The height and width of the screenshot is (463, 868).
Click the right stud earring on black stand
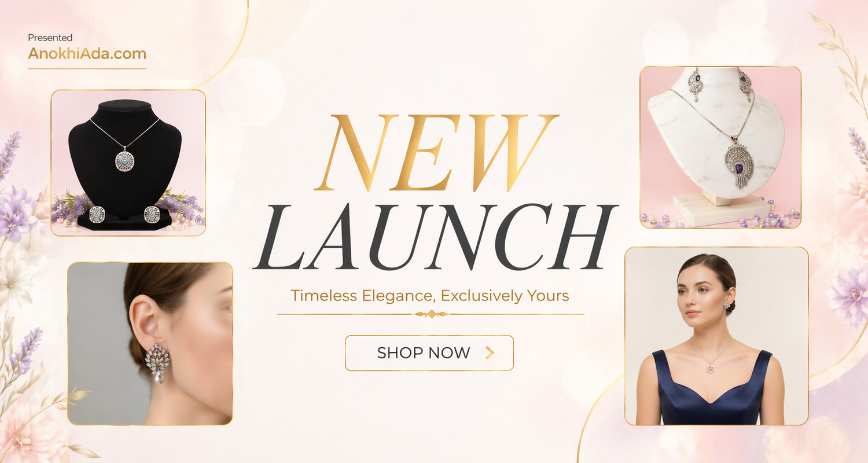point(152,214)
